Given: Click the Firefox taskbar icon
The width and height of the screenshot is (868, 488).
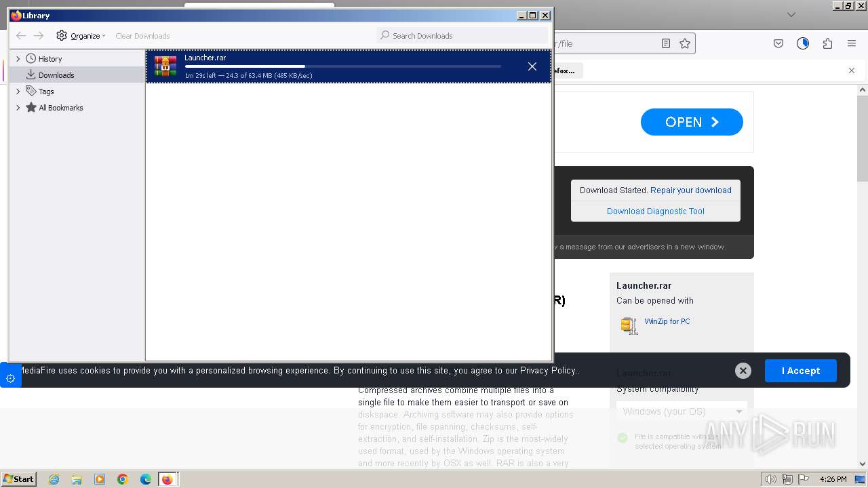Looking at the screenshot, I should tap(167, 479).
